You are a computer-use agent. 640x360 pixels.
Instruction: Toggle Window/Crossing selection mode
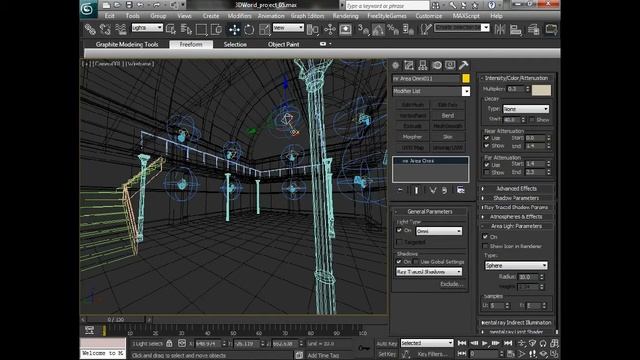(x=216, y=29)
